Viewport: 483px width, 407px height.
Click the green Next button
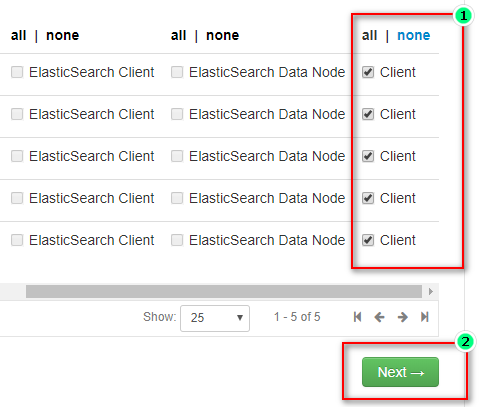pyautogui.click(x=400, y=372)
